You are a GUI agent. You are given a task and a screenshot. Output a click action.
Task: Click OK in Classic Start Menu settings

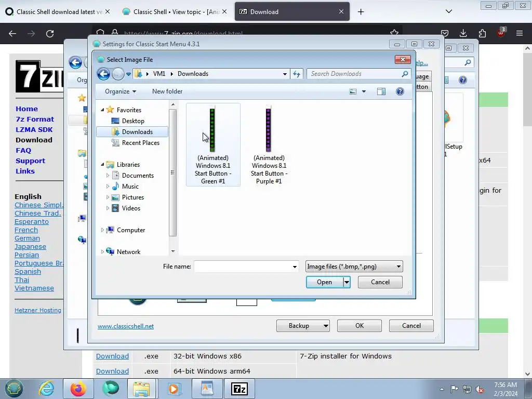point(360,326)
